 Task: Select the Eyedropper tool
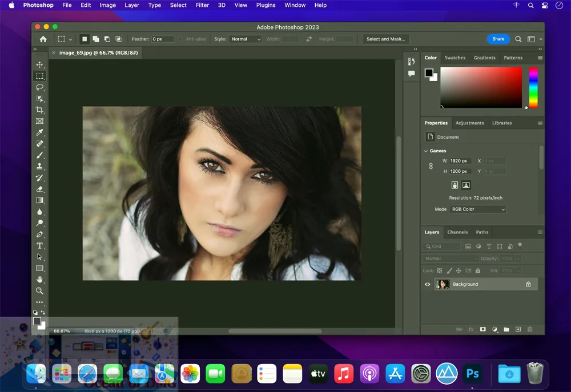(x=39, y=132)
